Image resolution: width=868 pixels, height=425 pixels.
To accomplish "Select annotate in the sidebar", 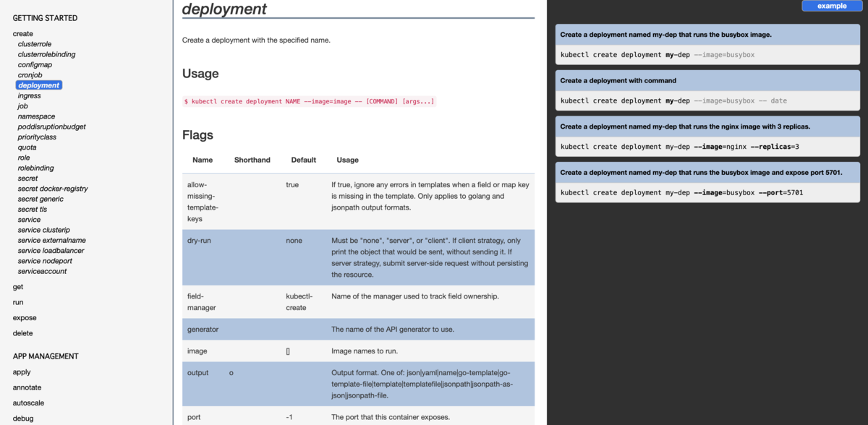I will [x=27, y=387].
